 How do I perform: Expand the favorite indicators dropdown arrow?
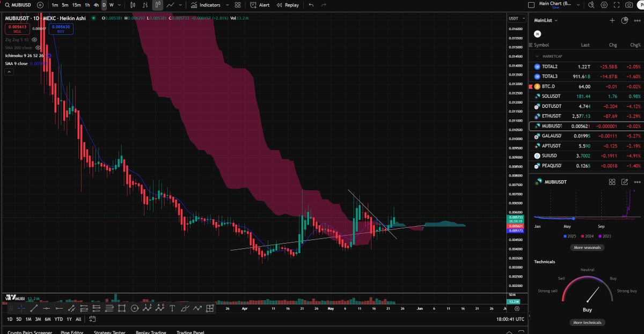pyautogui.click(x=228, y=5)
